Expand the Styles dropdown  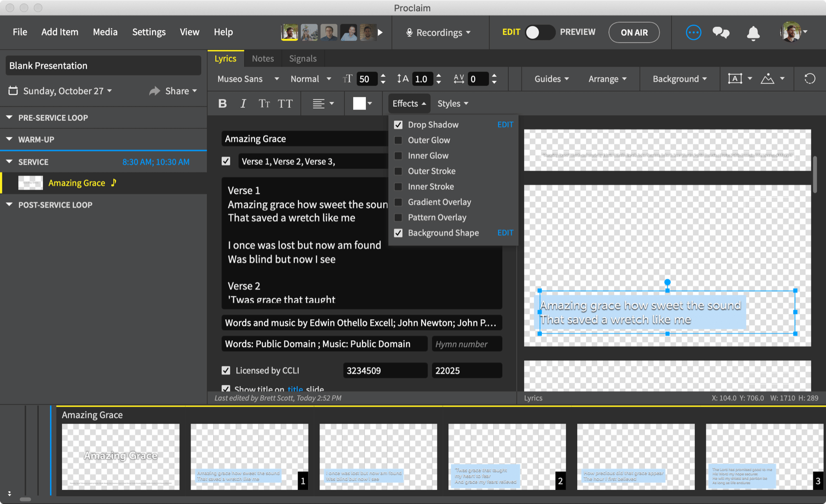452,103
